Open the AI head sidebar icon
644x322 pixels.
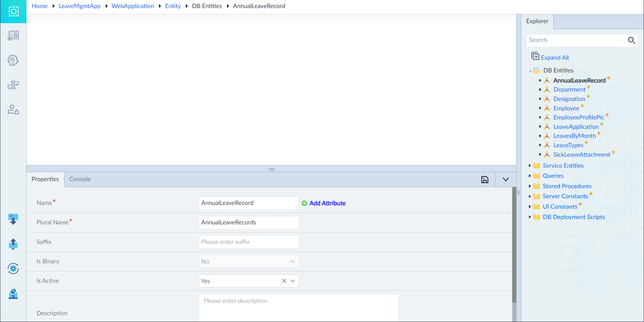click(x=13, y=60)
